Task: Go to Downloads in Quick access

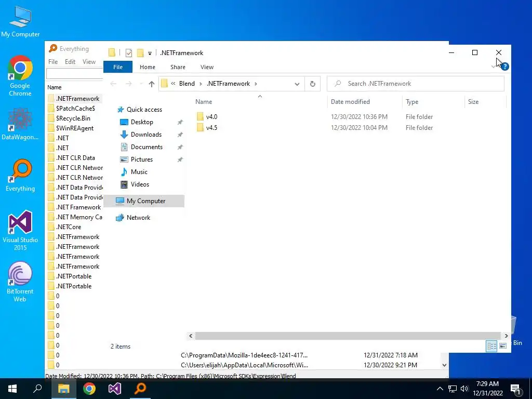Action: coord(146,135)
